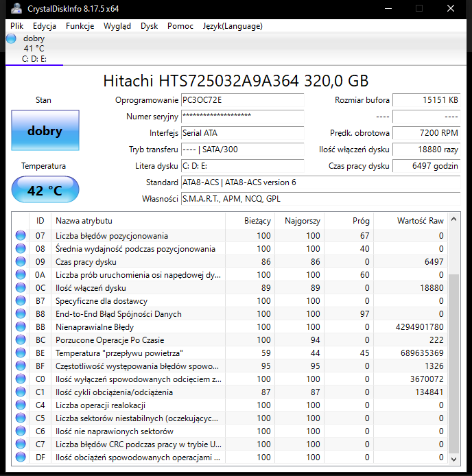472x476 pixels.
Task: Click the status orb for attribute C7
Action: pyautogui.click(x=21, y=444)
